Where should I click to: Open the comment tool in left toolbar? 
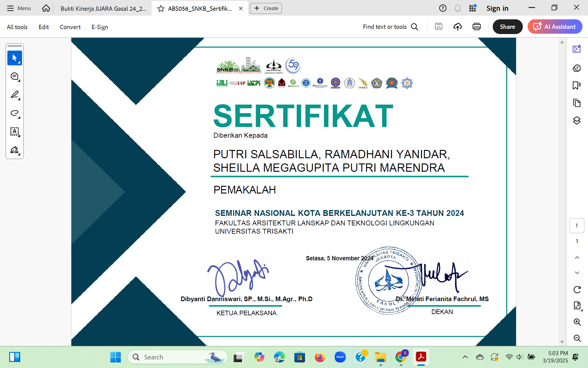pyautogui.click(x=14, y=76)
